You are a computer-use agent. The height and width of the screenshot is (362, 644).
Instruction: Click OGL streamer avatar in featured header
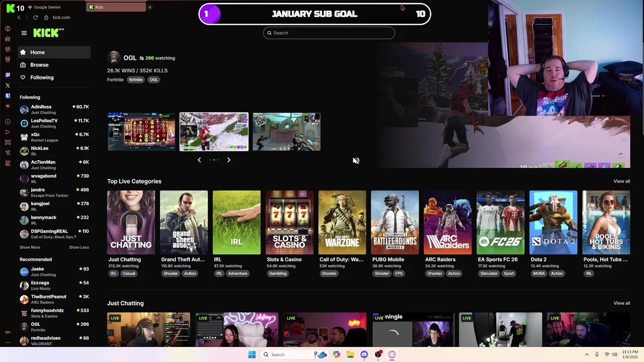(x=114, y=57)
